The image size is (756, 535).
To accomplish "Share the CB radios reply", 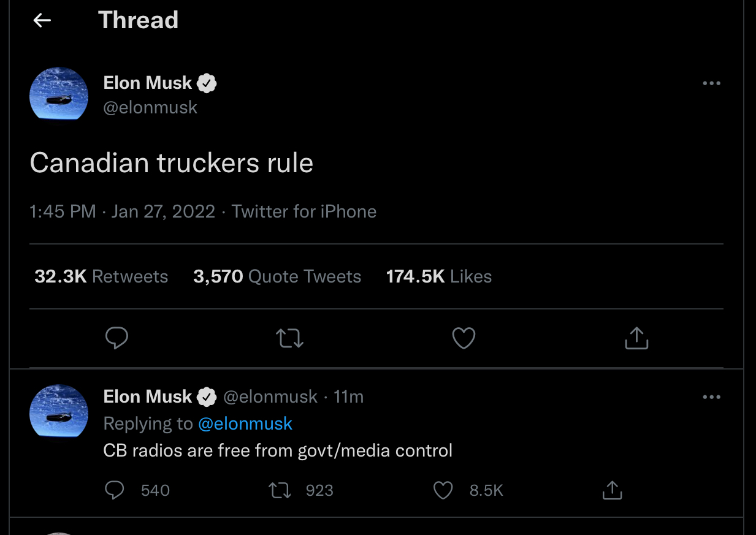I will point(612,490).
